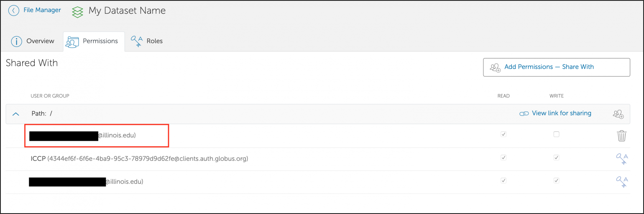Collapse the Path: / section chevron
The height and width of the screenshot is (214, 644).
point(16,114)
